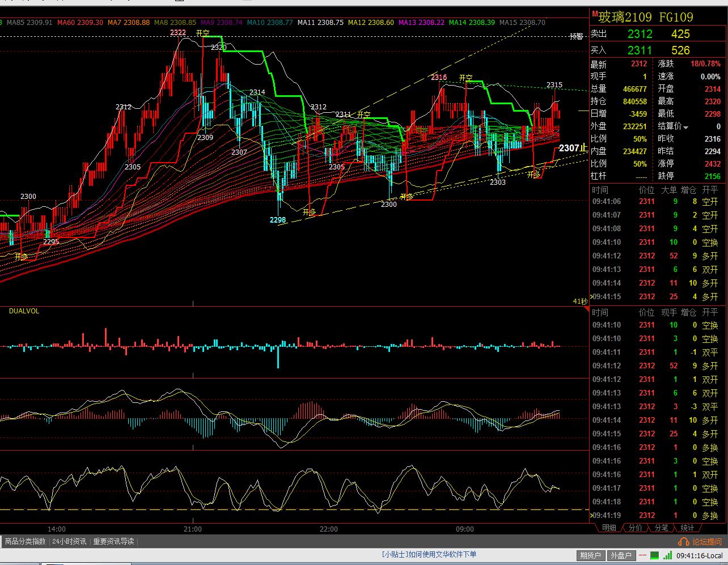Select the 玻璃2109 FG109 contract title
This screenshot has width=728, height=565.
[646, 17]
